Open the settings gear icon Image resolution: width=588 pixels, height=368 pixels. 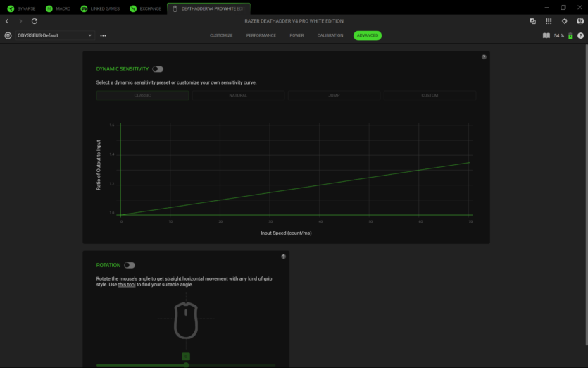pyautogui.click(x=564, y=21)
